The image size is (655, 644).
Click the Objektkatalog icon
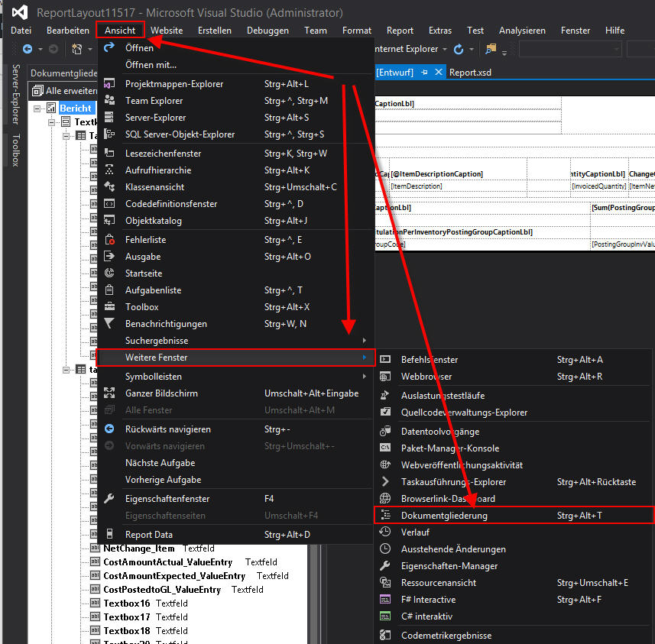tap(109, 221)
